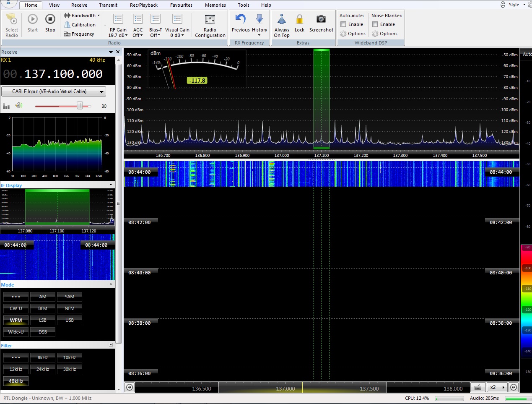Select the USB mode button

click(x=70, y=320)
